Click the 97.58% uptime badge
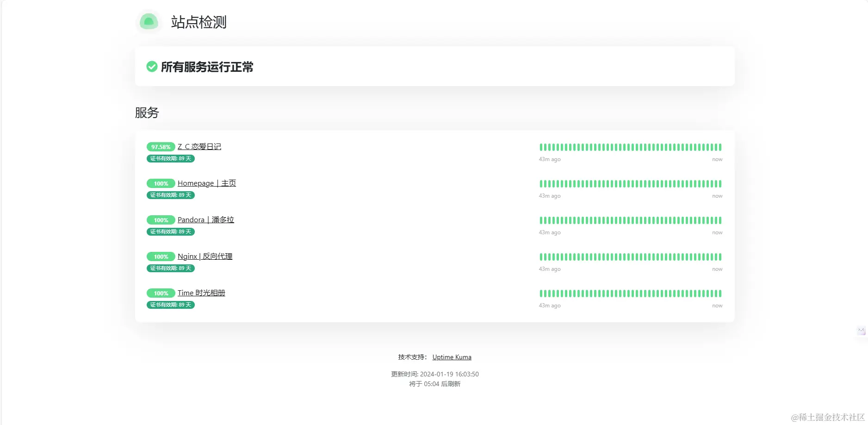The height and width of the screenshot is (425, 868). (x=161, y=147)
